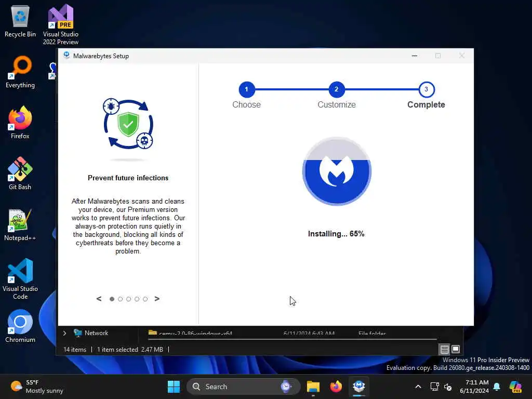
Task: Expand the Network tree item in File Explorer
Action: tap(64, 333)
